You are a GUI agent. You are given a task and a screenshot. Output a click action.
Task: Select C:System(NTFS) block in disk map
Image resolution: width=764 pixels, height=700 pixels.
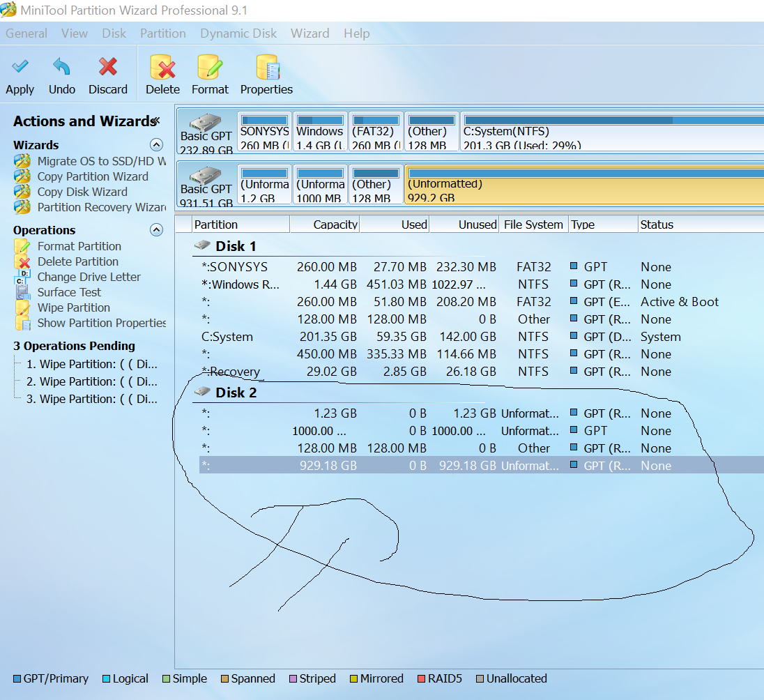pos(612,131)
